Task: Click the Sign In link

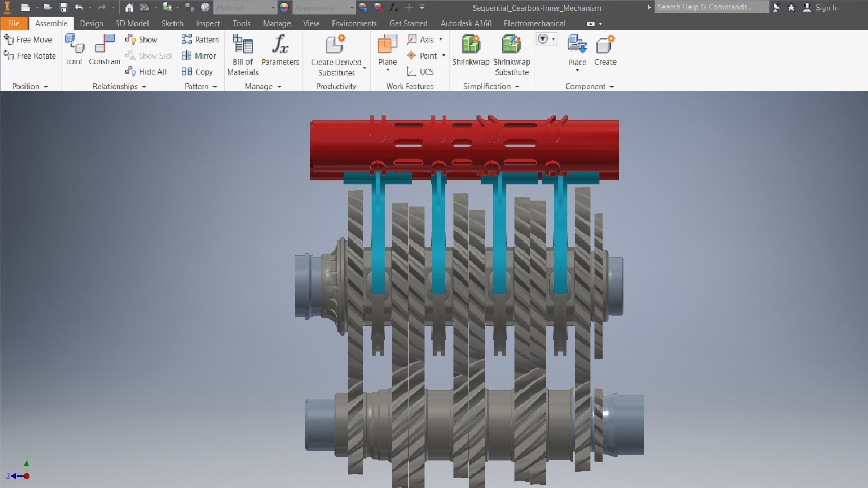Action: (x=827, y=8)
